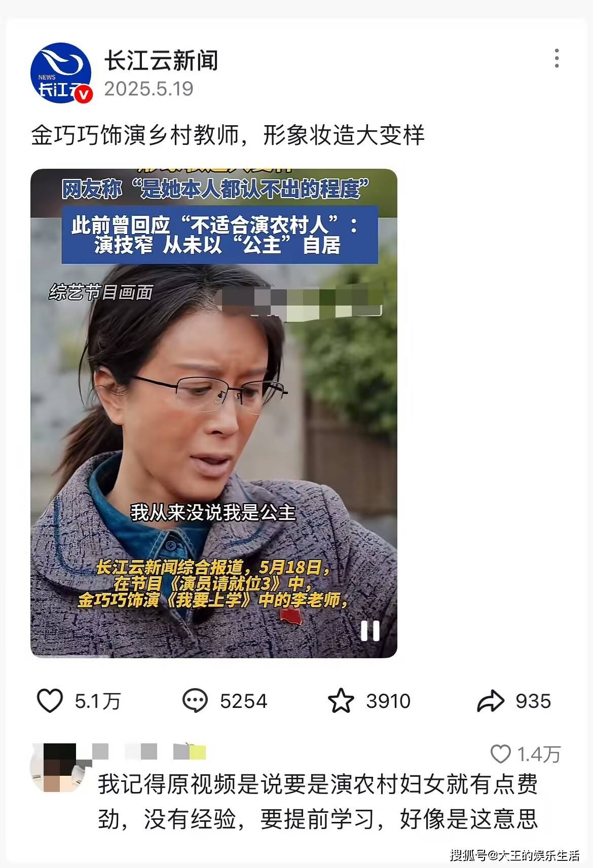Viewport: 593px width, 868px height.
Task: Share the post using the arrow icon
Action: pos(491,701)
